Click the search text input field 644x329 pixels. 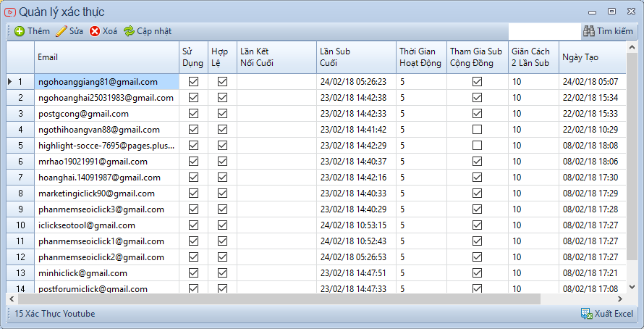point(543,31)
